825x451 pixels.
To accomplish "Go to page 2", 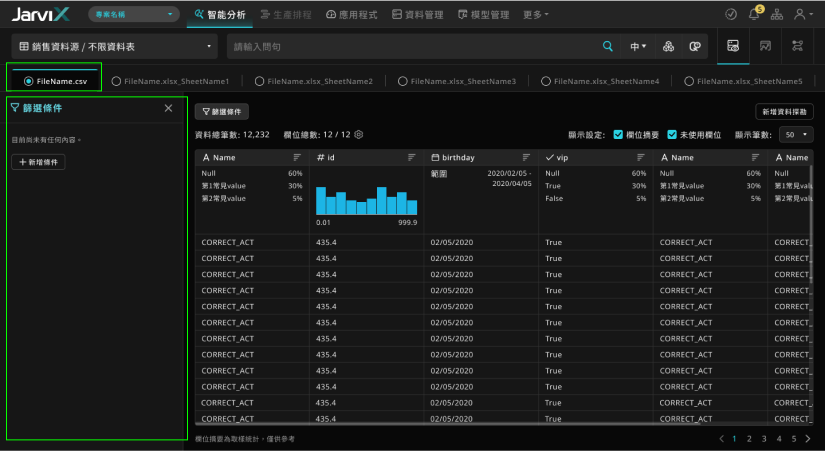I will tap(749, 438).
